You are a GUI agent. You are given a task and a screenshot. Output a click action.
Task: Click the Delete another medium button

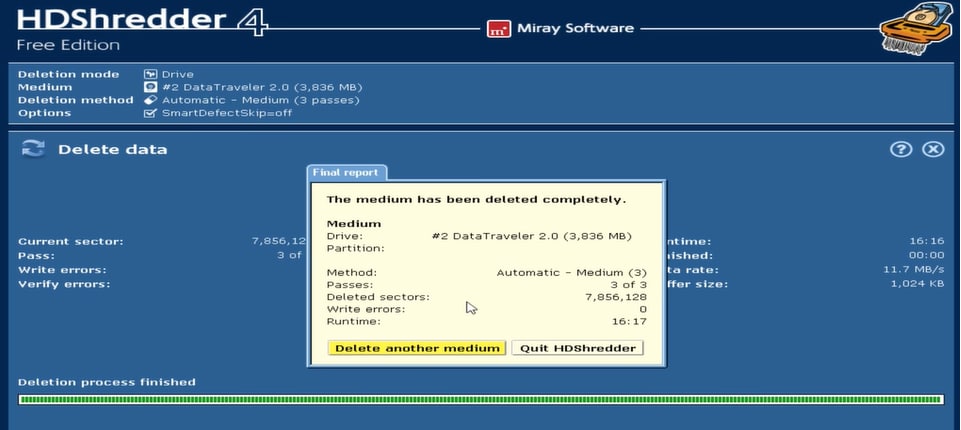(417, 348)
